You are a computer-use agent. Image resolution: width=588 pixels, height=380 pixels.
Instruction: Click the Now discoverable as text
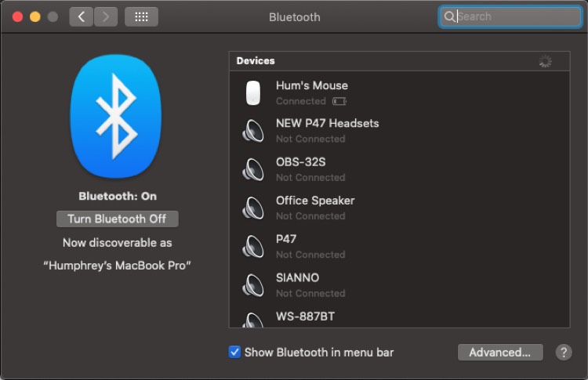coord(118,243)
